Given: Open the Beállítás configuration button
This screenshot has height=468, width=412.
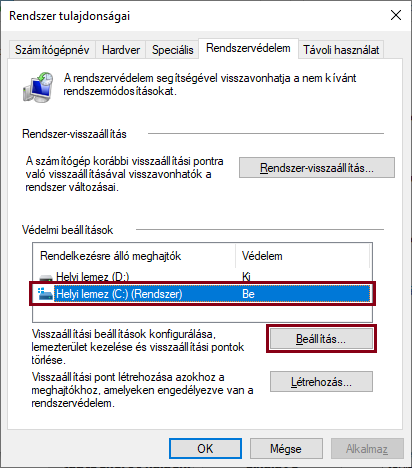Looking at the screenshot, I should tap(321, 339).
